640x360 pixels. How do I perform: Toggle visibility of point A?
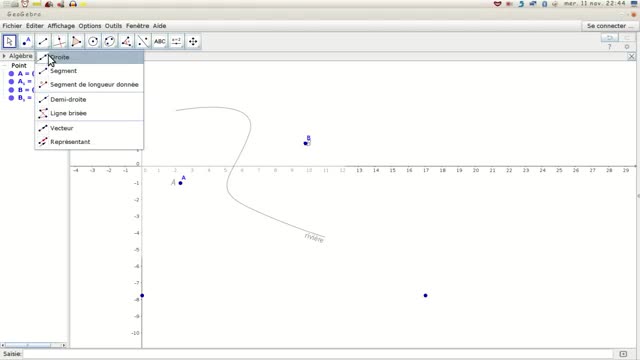11,73
